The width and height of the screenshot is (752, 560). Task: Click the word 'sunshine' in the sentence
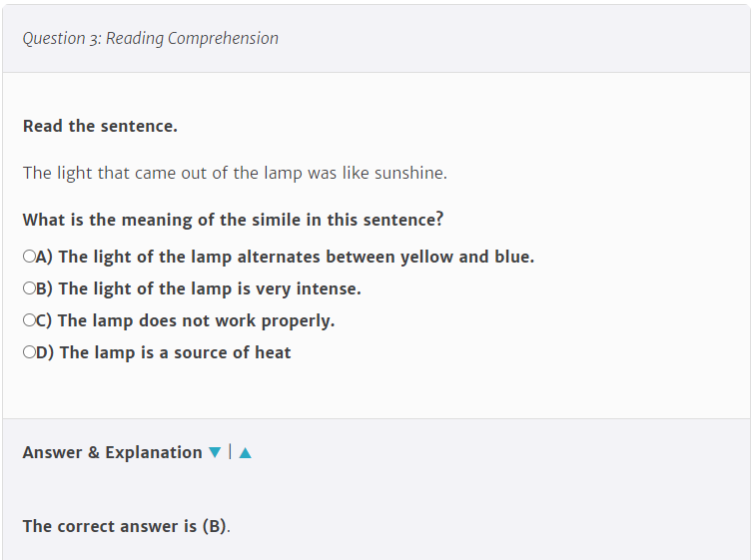coord(408,173)
